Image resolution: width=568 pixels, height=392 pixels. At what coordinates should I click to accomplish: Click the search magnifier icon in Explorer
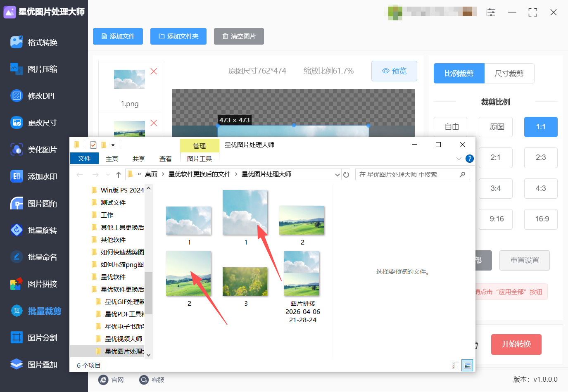462,175
